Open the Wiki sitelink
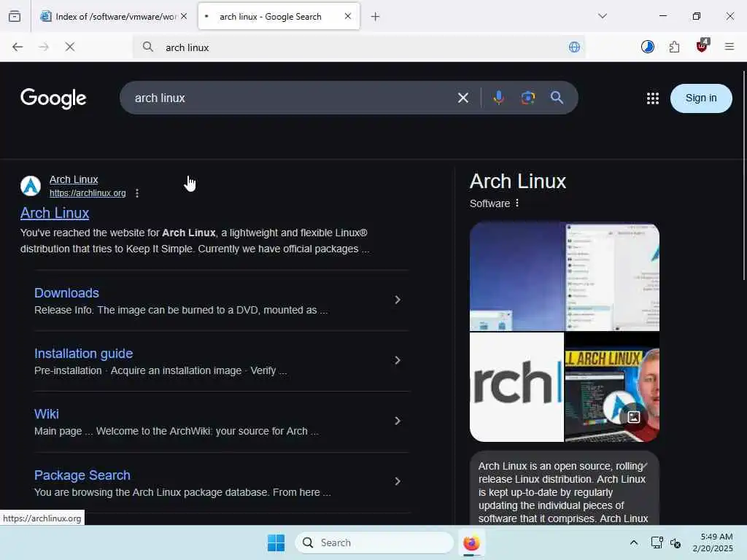Image resolution: width=747 pixels, height=560 pixels. (x=47, y=414)
